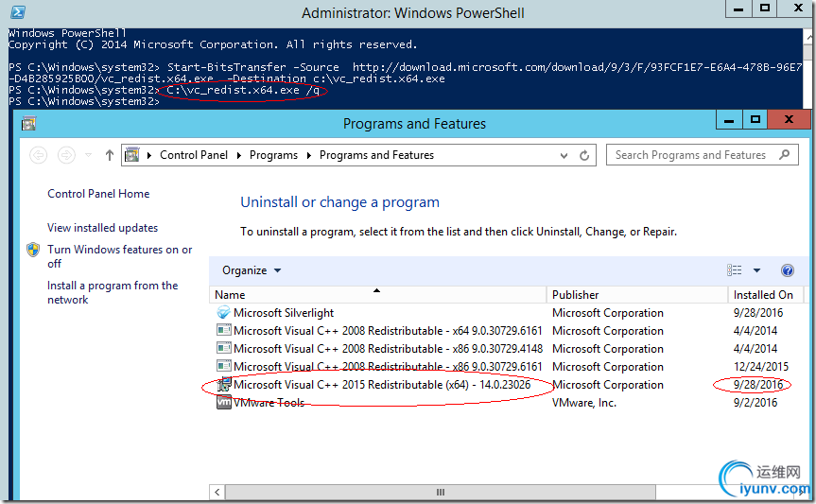This screenshot has height=504, width=816.
Task: Sort by the Publisher column header
Action: (x=637, y=295)
